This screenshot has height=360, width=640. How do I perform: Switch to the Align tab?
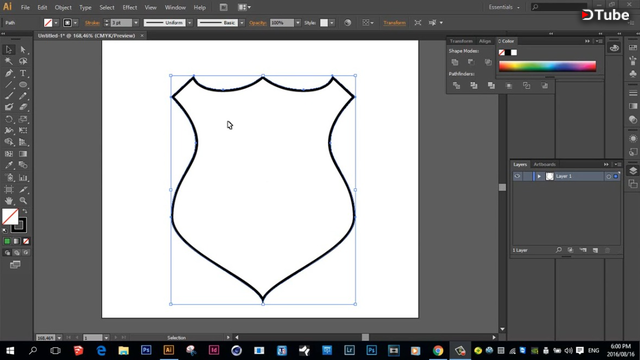coord(485,41)
